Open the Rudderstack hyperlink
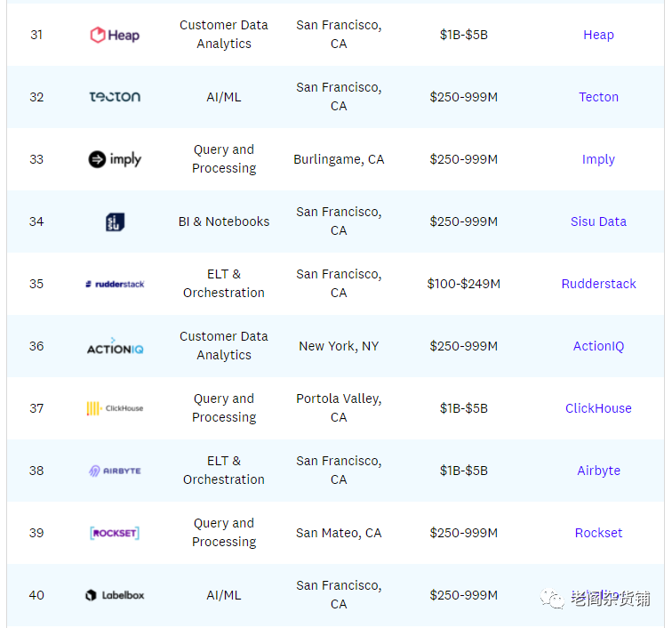This screenshot has width=672, height=628. [598, 284]
